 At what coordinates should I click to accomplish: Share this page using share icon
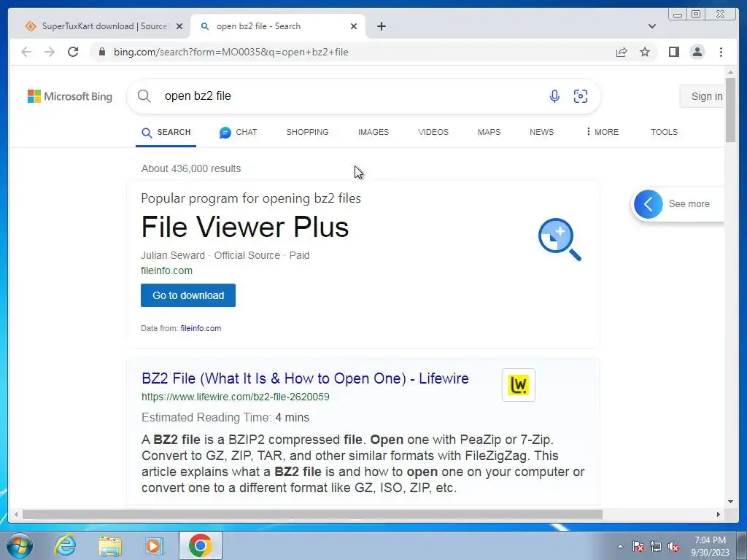tap(622, 52)
